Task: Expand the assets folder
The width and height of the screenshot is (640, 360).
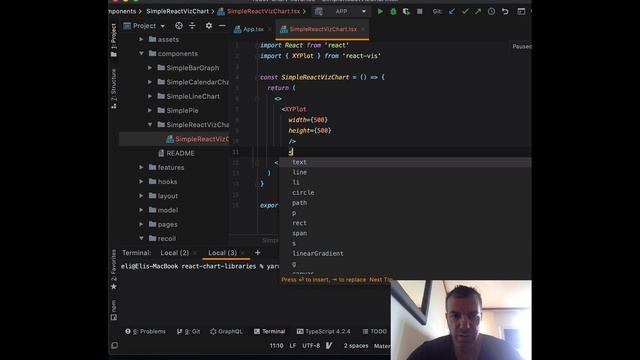Action: tap(141, 40)
